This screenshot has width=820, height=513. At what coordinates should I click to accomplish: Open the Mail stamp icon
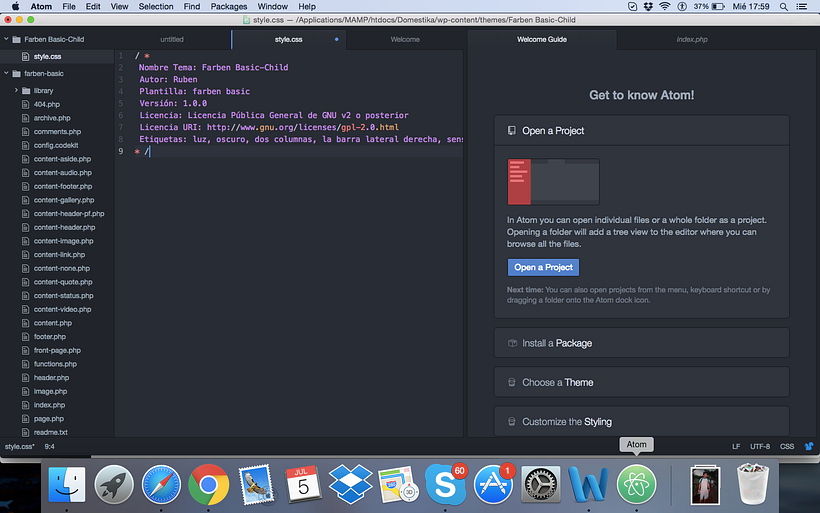point(256,485)
